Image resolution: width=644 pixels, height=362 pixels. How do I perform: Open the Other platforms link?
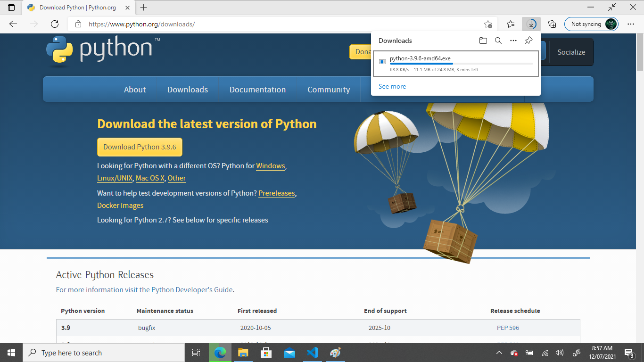(177, 178)
